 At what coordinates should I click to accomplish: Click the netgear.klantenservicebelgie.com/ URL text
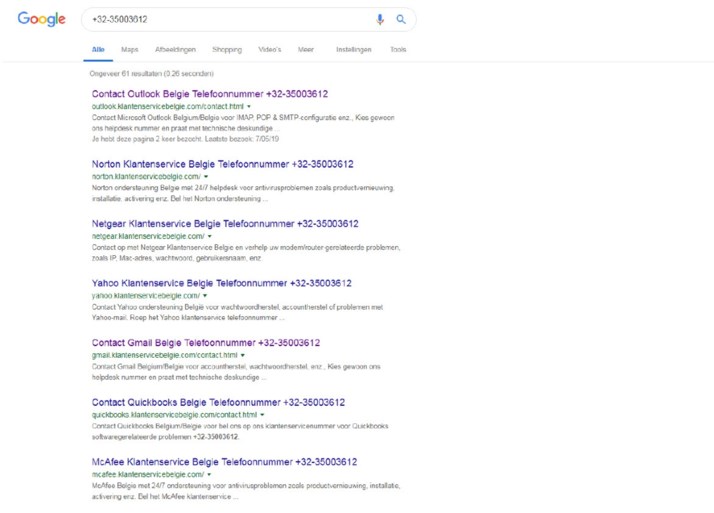coord(148,236)
